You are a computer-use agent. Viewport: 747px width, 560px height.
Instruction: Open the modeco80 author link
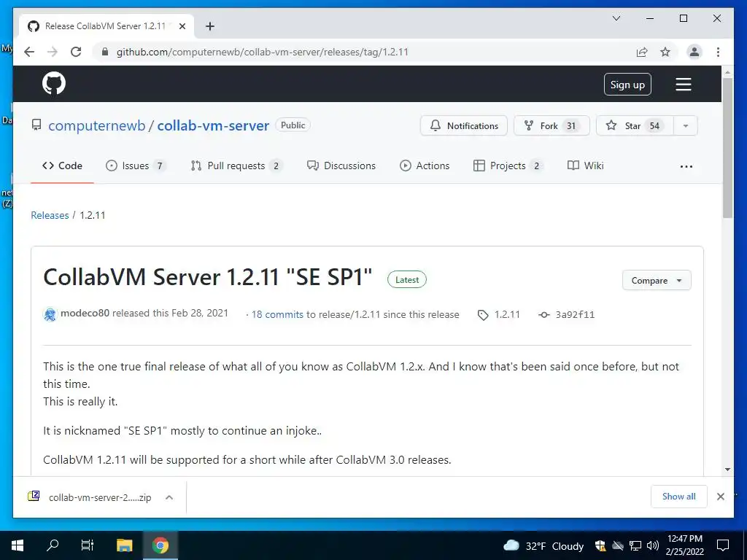tap(85, 314)
